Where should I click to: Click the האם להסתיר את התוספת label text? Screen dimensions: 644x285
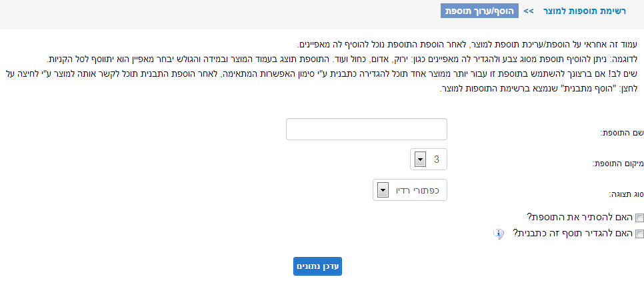click(x=581, y=217)
